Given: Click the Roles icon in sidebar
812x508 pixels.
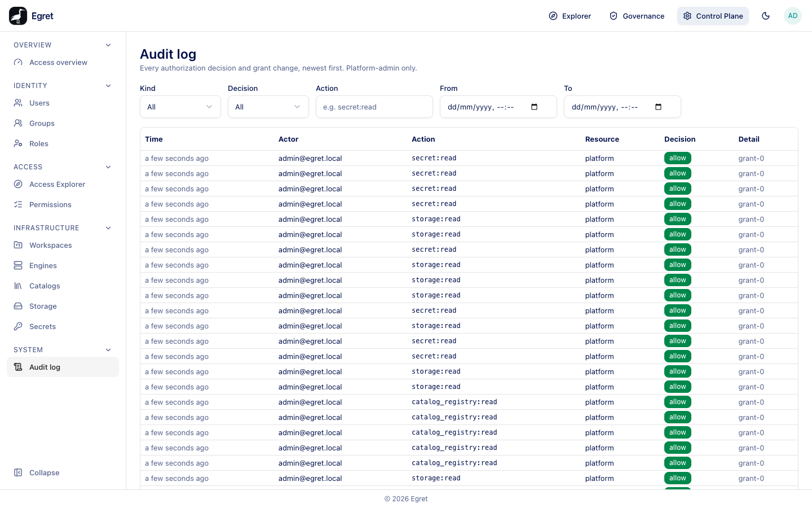Looking at the screenshot, I should (18, 144).
